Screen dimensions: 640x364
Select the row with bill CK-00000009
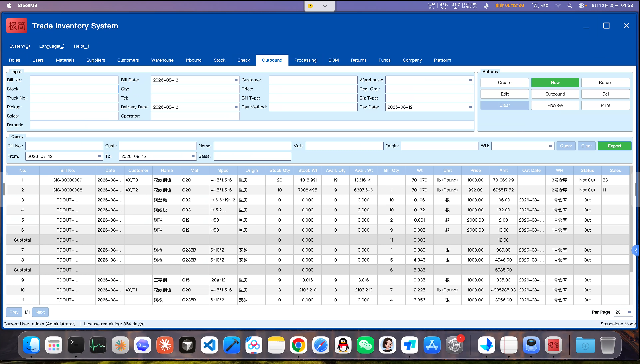317,180
